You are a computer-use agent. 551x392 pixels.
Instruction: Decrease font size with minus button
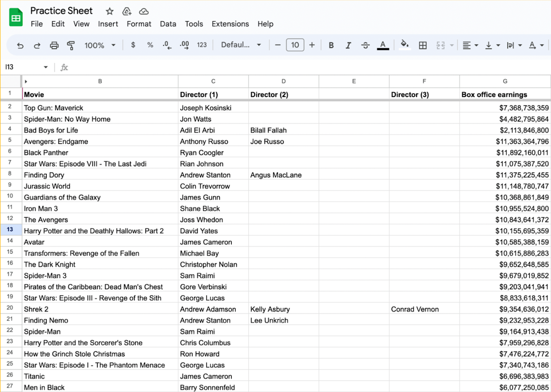pyautogui.click(x=278, y=45)
